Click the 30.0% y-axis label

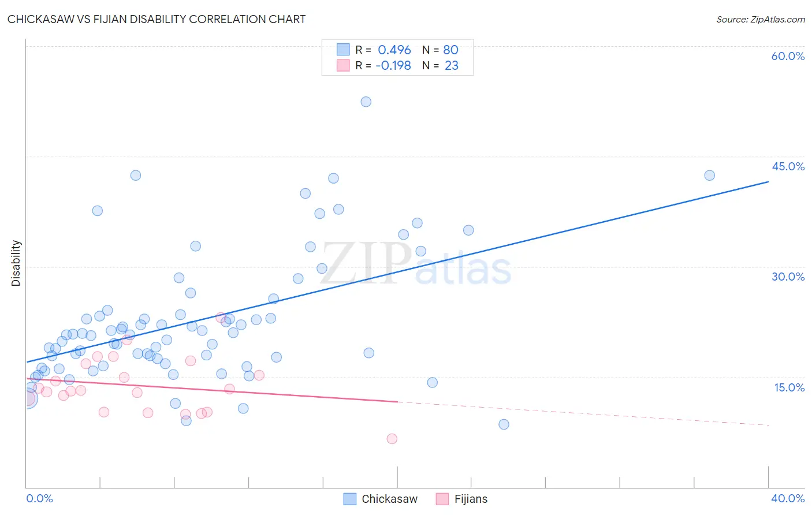(x=788, y=277)
